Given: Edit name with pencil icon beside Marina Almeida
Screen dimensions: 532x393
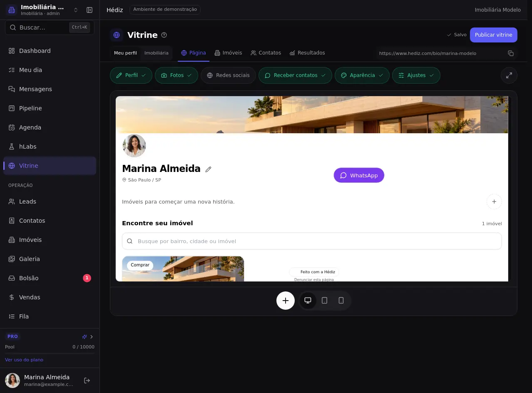Looking at the screenshot, I should click(x=209, y=169).
